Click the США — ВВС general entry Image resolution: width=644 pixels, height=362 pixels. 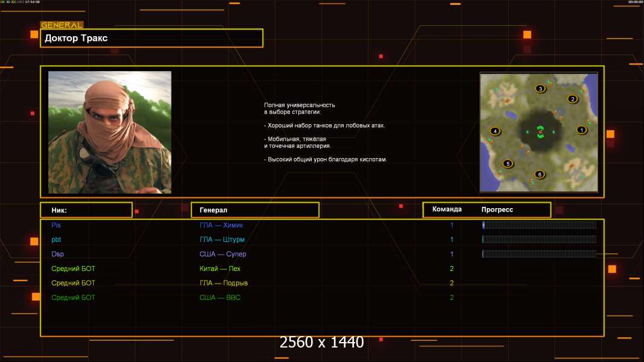[x=220, y=297]
